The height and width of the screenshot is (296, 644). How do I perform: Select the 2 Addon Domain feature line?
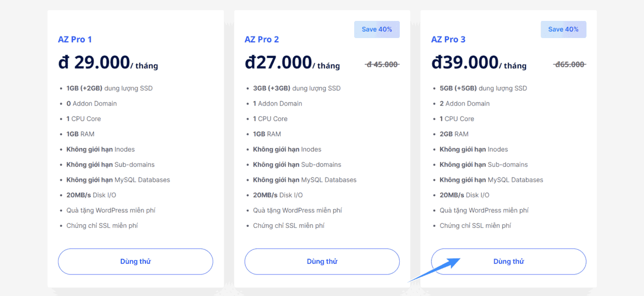pyautogui.click(x=465, y=103)
